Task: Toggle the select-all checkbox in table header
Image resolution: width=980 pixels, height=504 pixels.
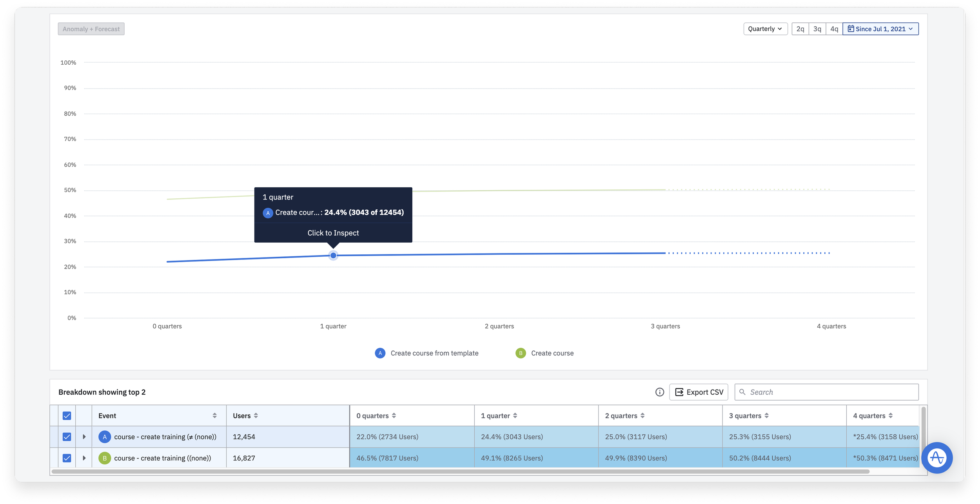Action: click(x=67, y=415)
